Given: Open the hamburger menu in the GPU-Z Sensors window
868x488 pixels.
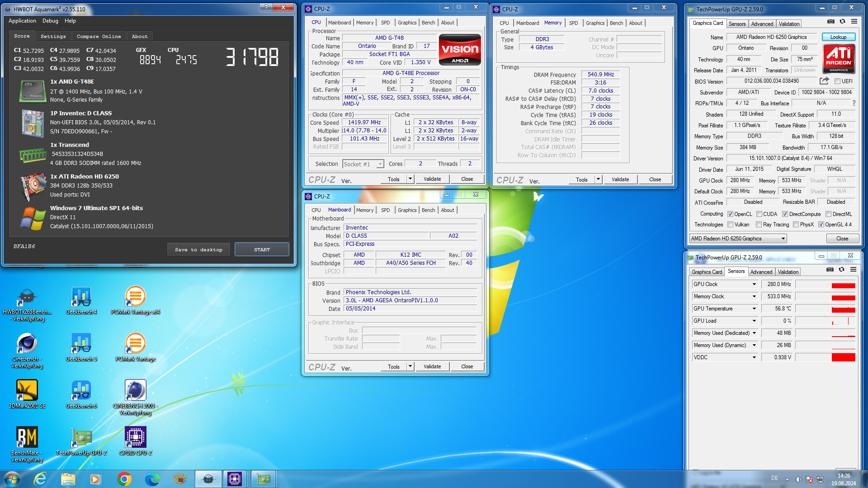Looking at the screenshot, I should (x=853, y=269).
